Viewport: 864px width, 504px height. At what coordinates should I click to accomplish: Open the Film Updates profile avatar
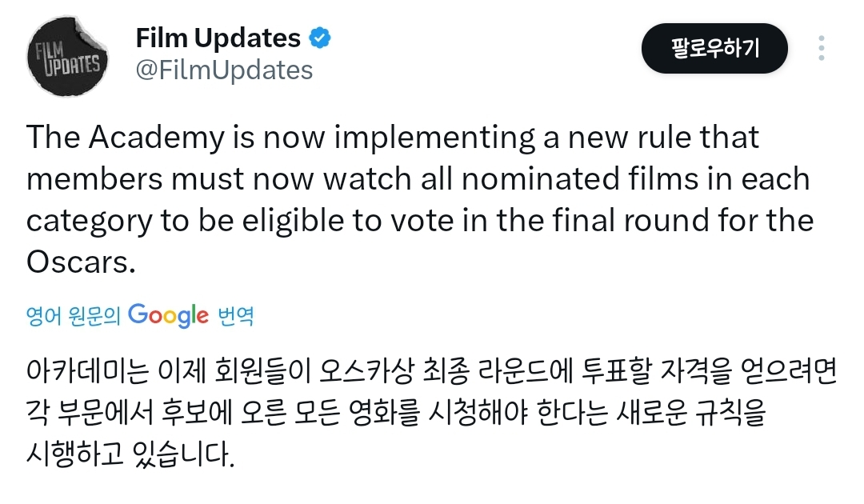point(67,56)
